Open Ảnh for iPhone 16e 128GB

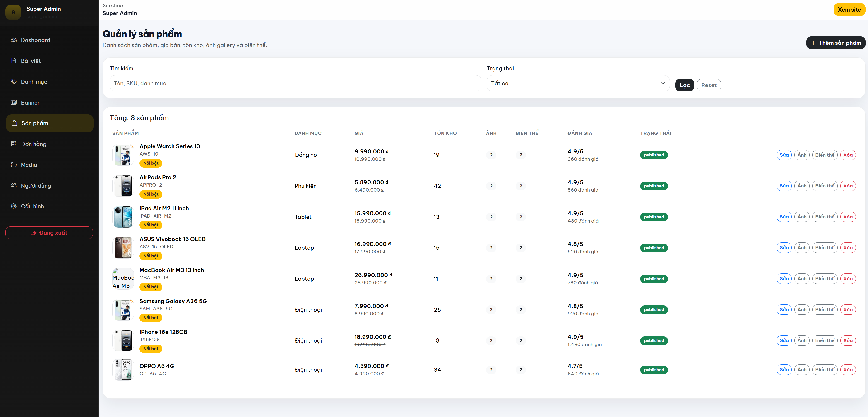click(802, 340)
